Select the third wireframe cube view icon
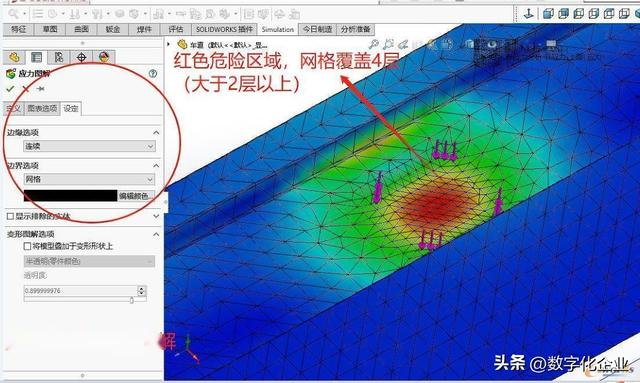 pyautogui.click(x=578, y=14)
